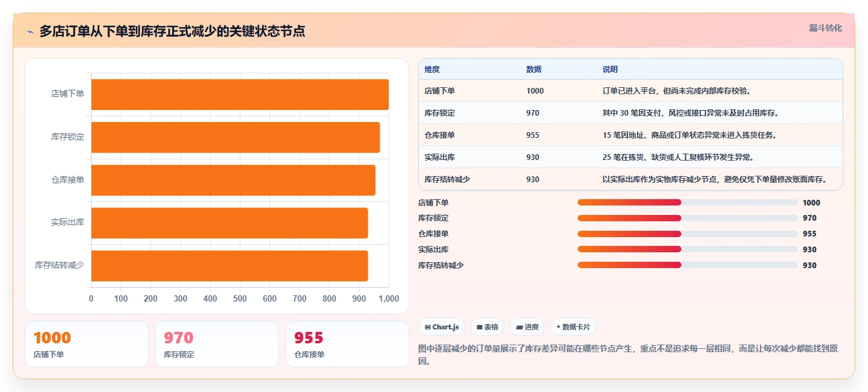Image resolution: width=868 pixels, height=392 pixels.
Task: Click the 库存锁定 label beside progress bar
Action: click(433, 218)
